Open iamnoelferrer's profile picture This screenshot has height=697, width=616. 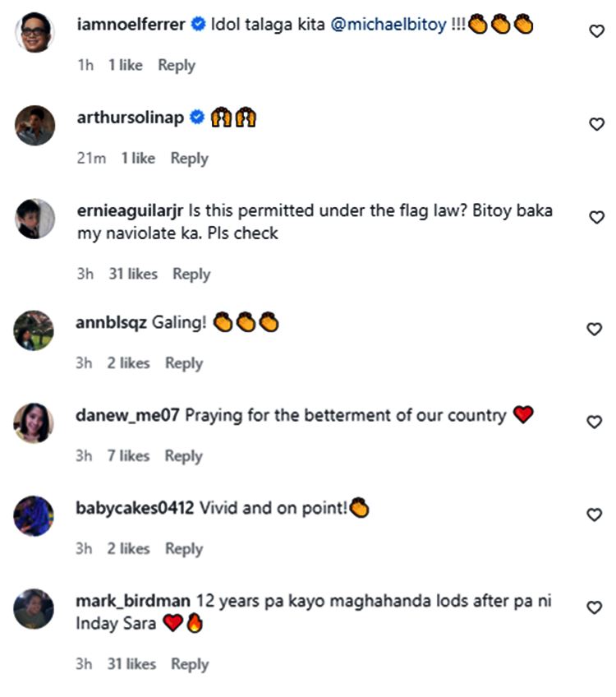tap(34, 33)
